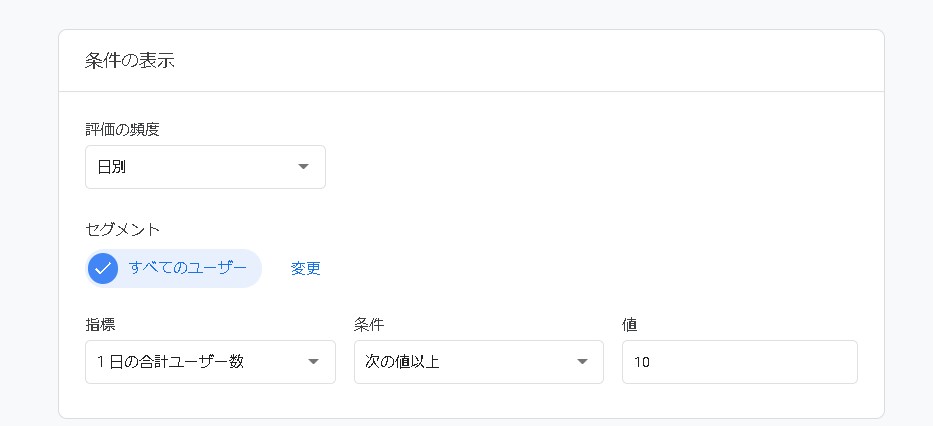Screen dimensions: 933x426
Task: Click the 条件の表示 card header
Action: click(x=130, y=60)
